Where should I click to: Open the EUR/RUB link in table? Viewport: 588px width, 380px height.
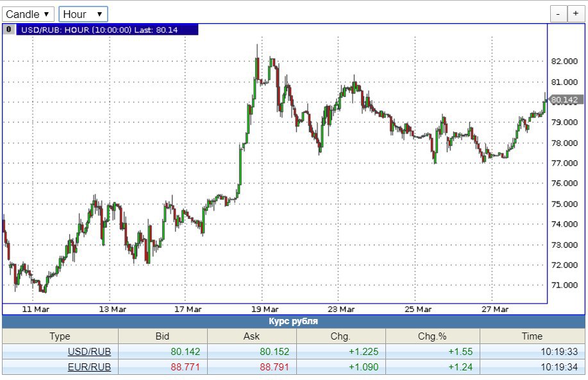click(x=89, y=367)
